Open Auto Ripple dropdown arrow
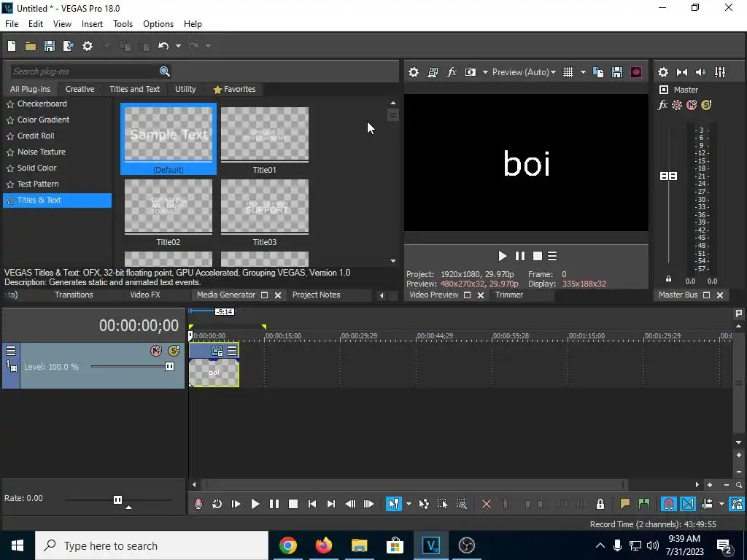Image resolution: width=747 pixels, height=560 pixels. 721,504
